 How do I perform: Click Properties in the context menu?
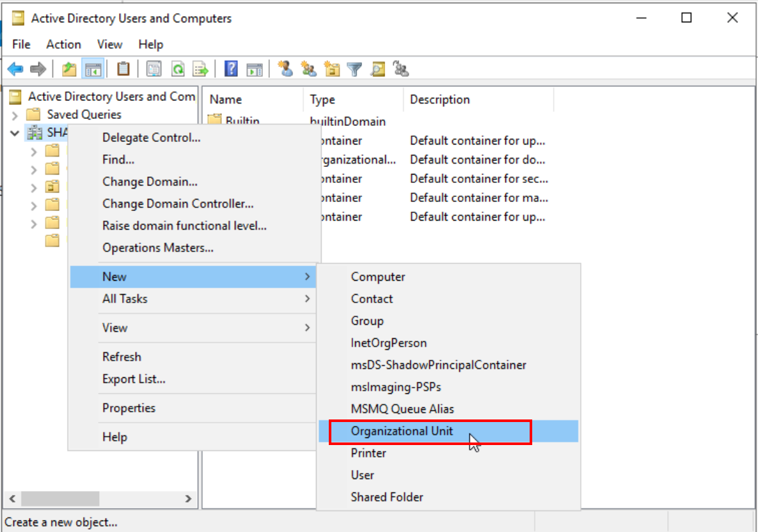[129, 408]
